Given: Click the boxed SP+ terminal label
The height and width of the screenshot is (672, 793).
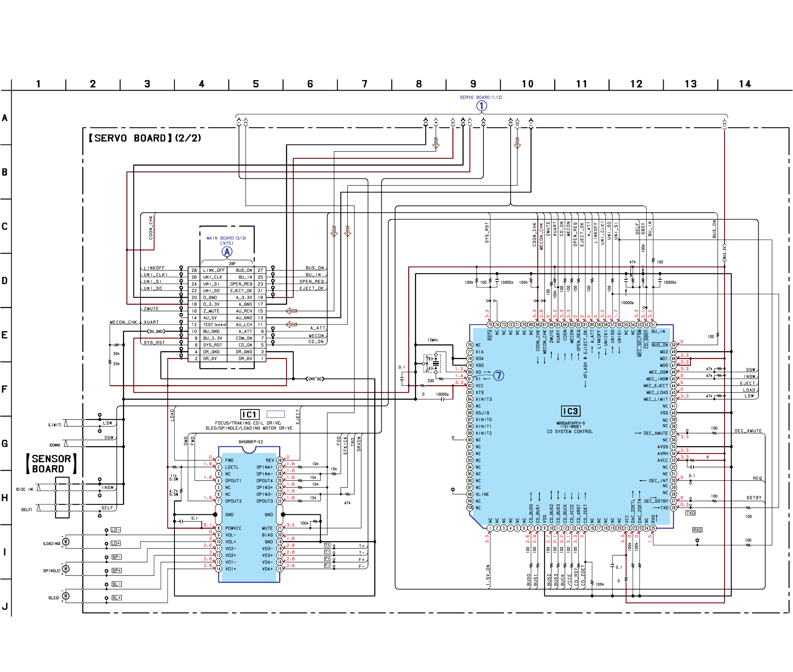Looking at the screenshot, I should coord(116,571).
